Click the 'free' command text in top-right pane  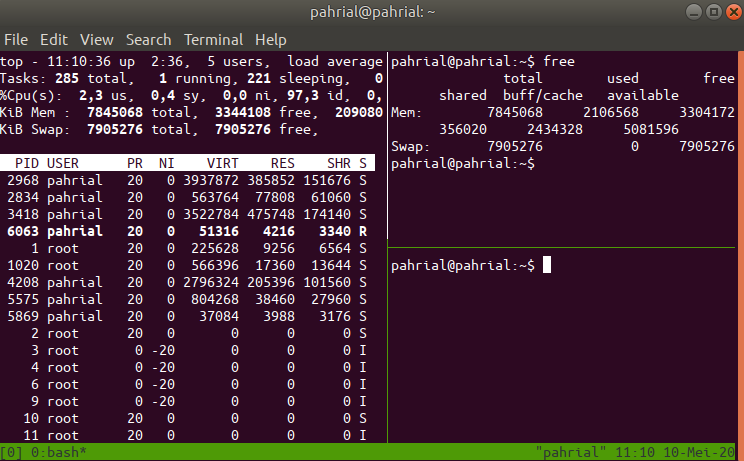click(x=559, y=62)
